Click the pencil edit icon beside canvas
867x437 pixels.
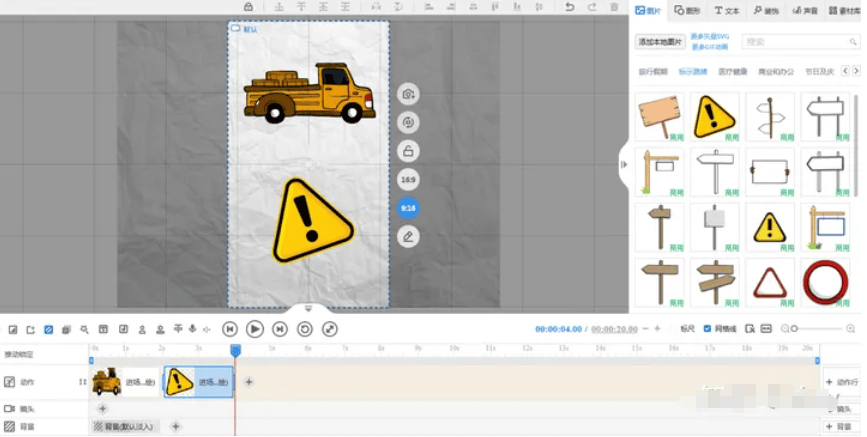[408, 236]
